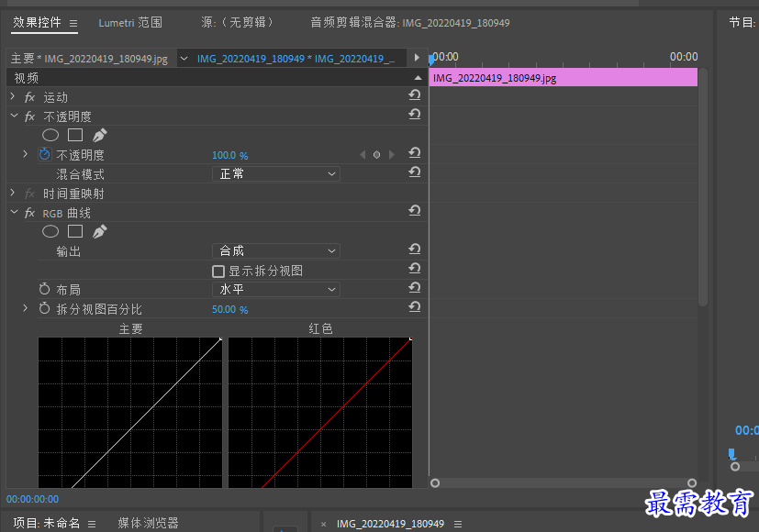The width and height of the screenshot is (759, 532).
Task: Click the 红色 red curve graph
Action: point(320,413)
